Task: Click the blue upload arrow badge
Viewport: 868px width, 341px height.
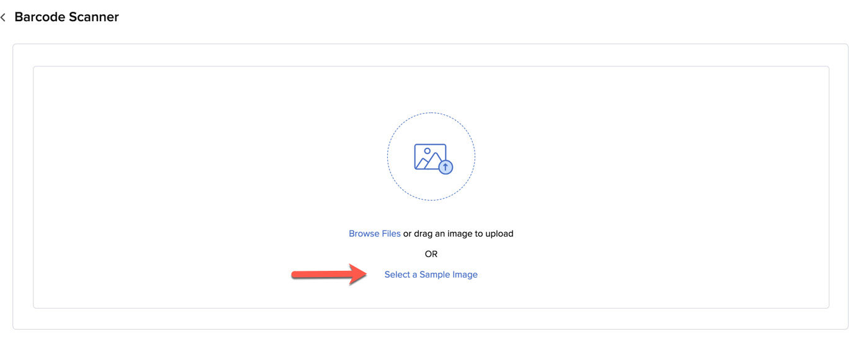Action: tap(445, 167)
